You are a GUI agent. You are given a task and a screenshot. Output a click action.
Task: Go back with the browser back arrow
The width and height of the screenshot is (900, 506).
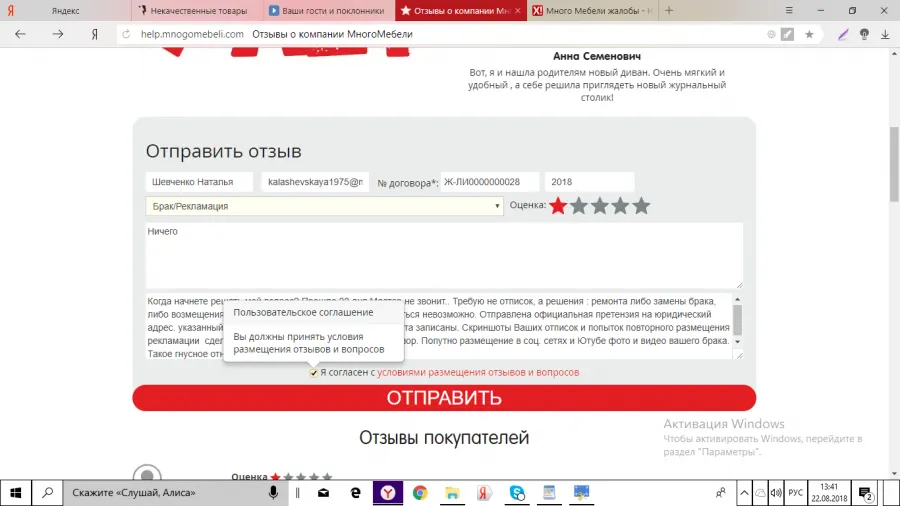click(x=21, y=34)
